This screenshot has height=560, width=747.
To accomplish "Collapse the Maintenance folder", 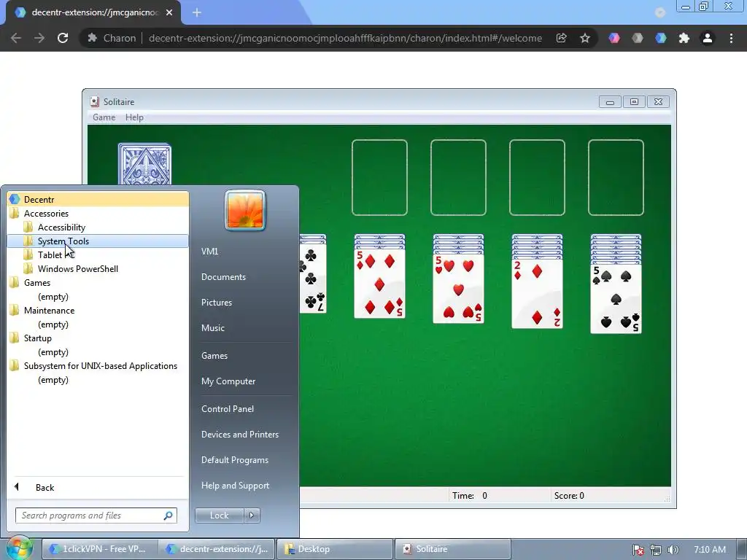I will pyautogui.click(x=98, y=311).
